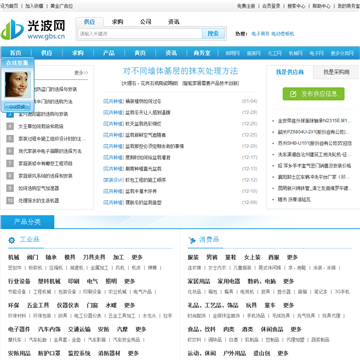This screenshot has height=360, width=360.
Task: Open 首页 in the blue navigation bar
Action: (15, 53)
